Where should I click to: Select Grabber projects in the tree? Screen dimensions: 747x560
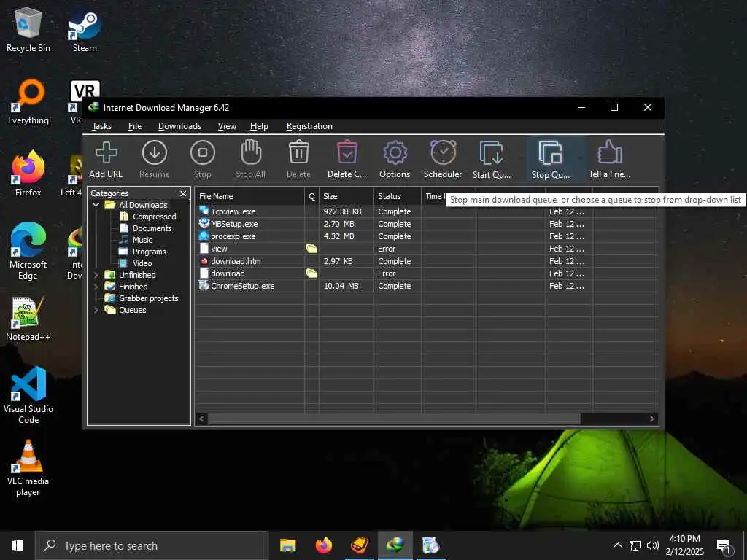148,298
